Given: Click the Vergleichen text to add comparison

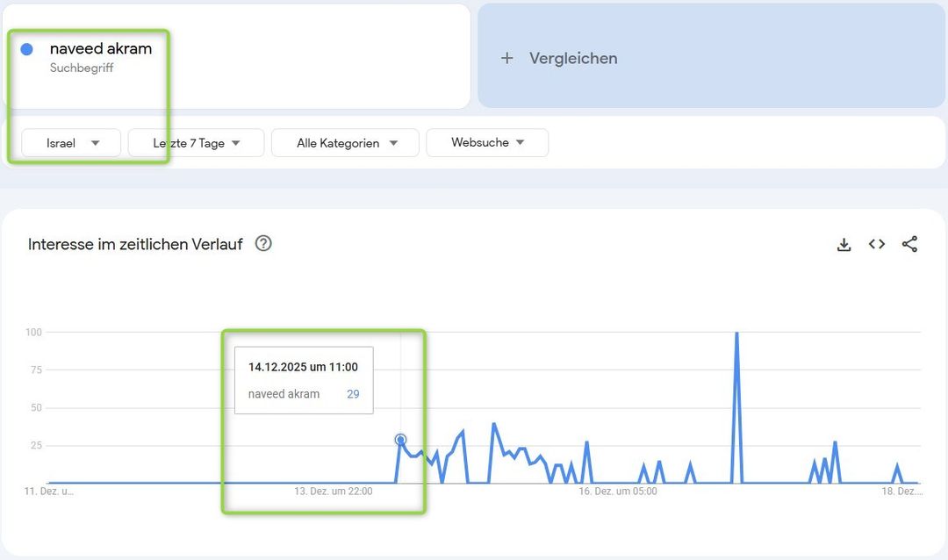Looking at the screenshot, I should pos(573,58).
